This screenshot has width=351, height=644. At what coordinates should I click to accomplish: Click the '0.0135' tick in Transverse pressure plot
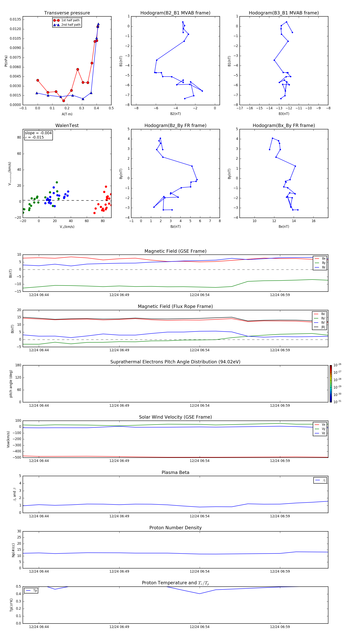[x=15, y=20]
